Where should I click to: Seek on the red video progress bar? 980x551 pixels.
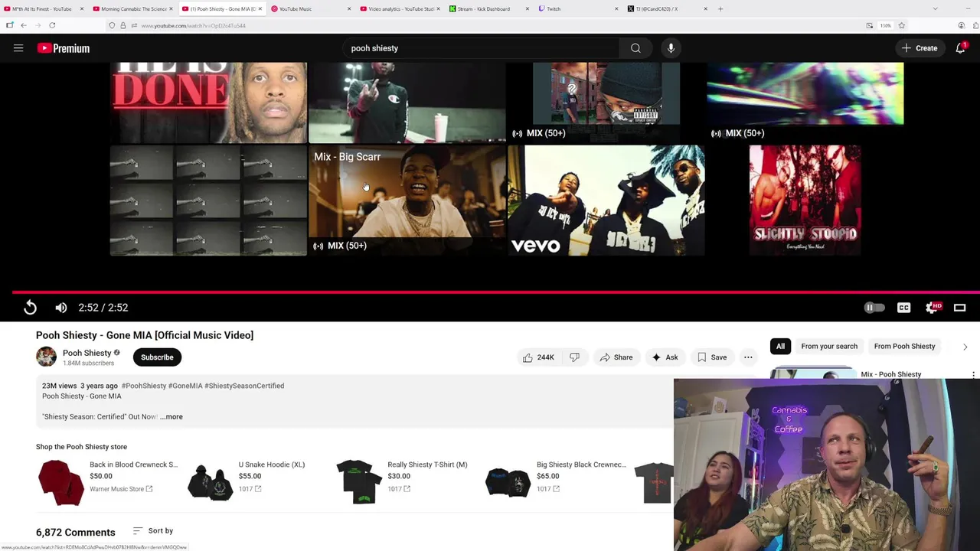495,292
